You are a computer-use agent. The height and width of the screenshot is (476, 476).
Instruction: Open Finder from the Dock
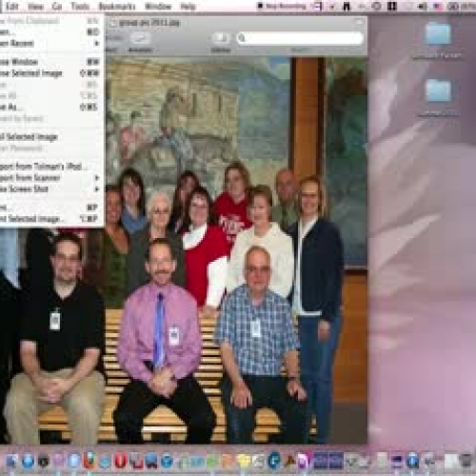point(11,461)
